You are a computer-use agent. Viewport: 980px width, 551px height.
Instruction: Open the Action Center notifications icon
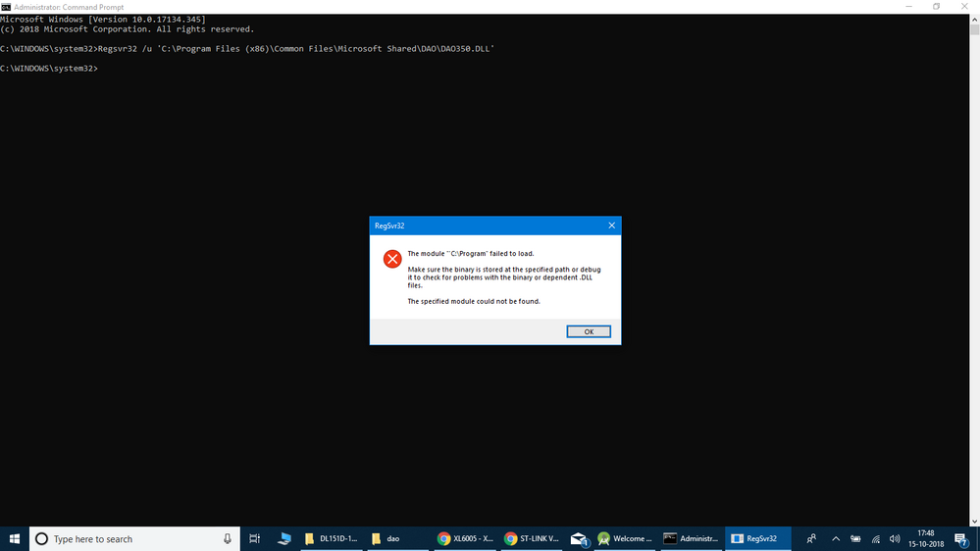961,538
